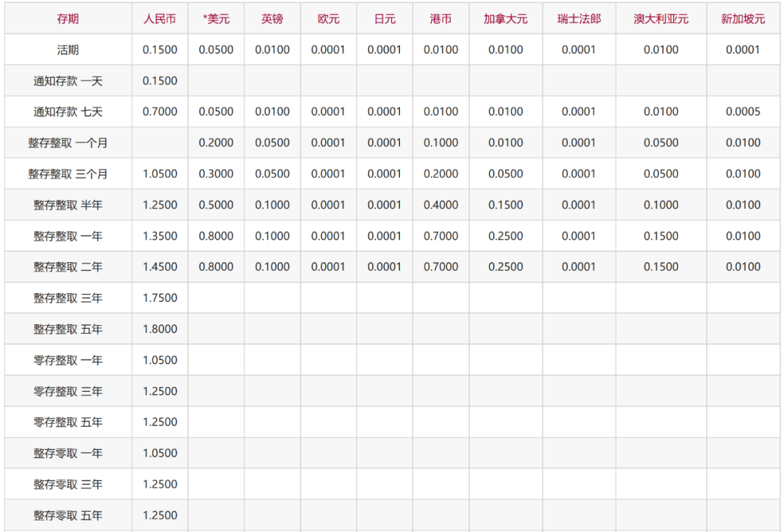Click the 1.7500 rate in 整存整取 三年 row
The image size is (784, 532).
tap(160, 298)
